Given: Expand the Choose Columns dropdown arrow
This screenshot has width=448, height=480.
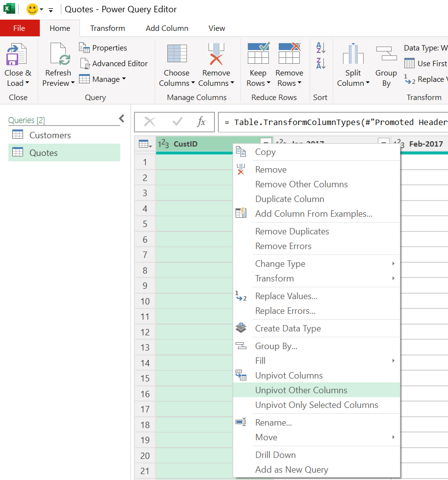Looking at the screenshot, I should pyautogui.click(x=193, y=83).
